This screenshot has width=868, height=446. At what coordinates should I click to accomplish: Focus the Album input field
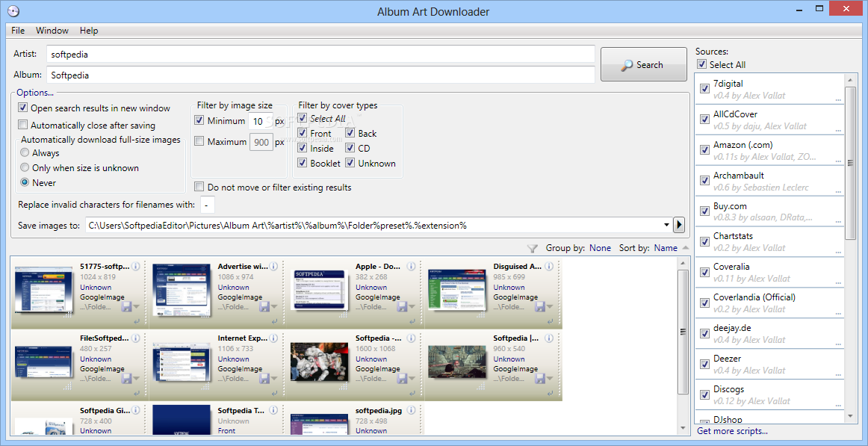click(320, 75)
